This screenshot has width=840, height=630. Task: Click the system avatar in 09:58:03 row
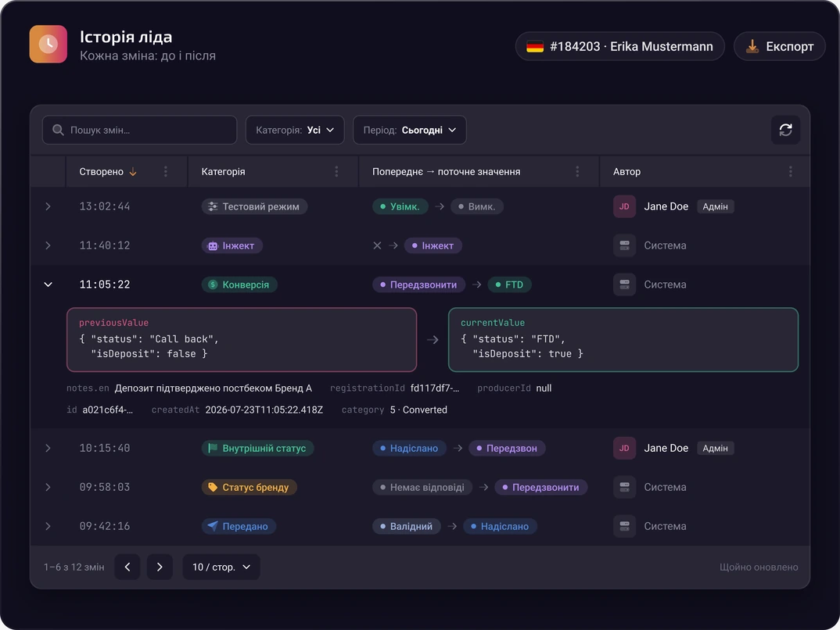tap(624, 487)
